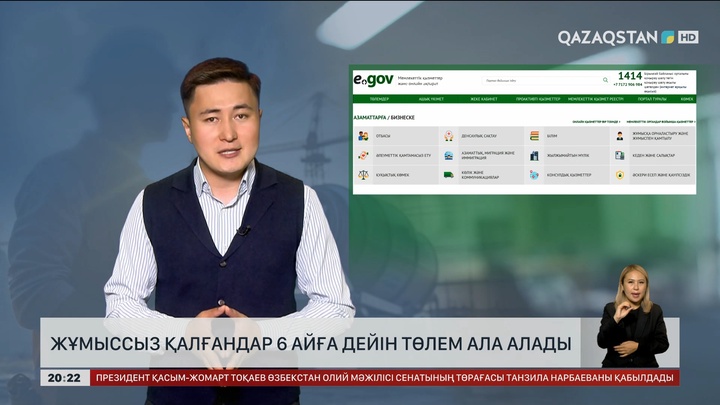Viewport: 720px width, 405px height.
Task: Click the Әлеуметтік қамтамасыз ету icon
Action: point(363,155)
